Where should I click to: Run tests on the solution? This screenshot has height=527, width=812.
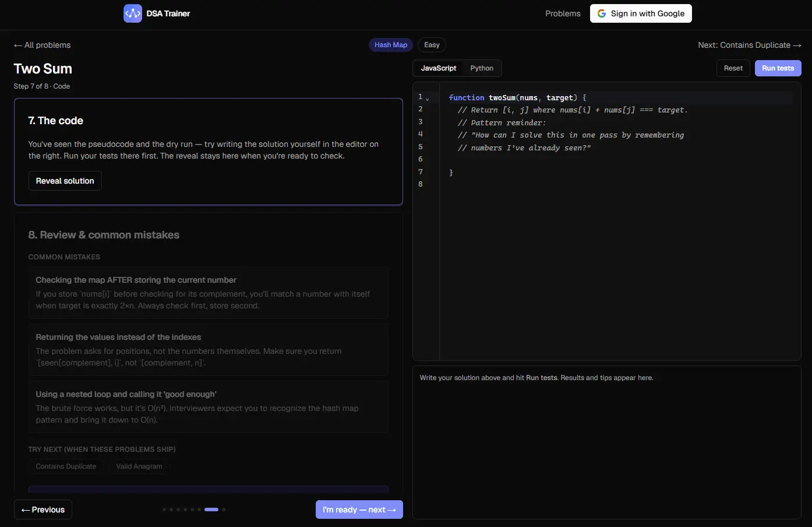point(778,68)
